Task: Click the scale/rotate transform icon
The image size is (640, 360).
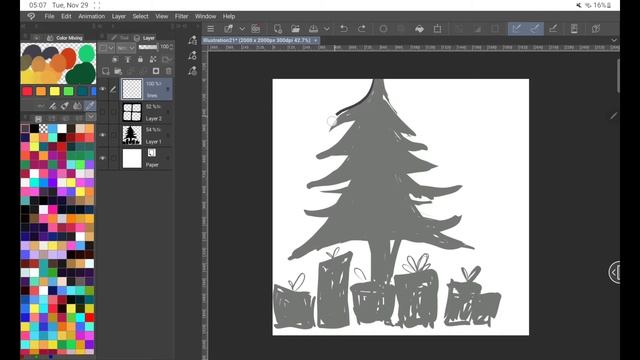Action: tap(438, 29)
